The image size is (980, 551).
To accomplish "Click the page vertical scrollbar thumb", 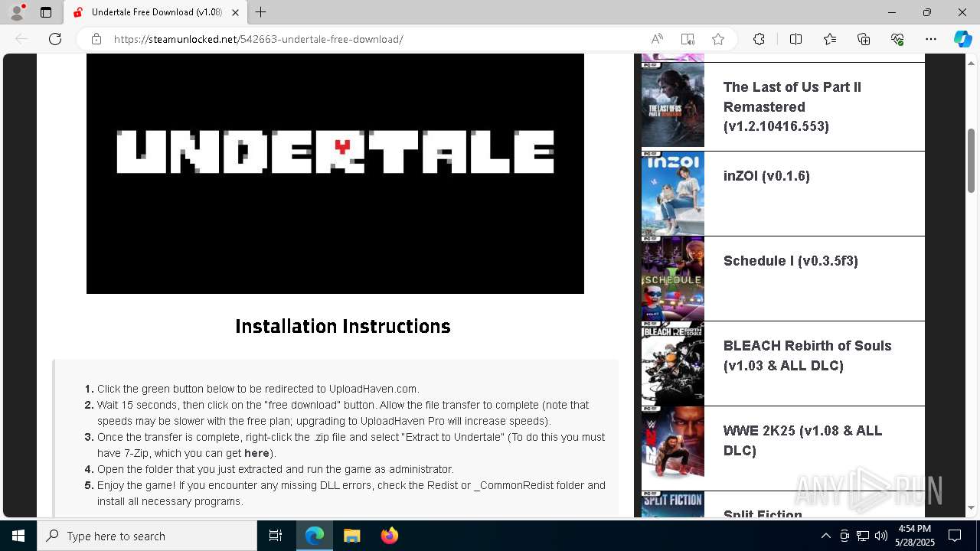I will click(x=971, y=160).
